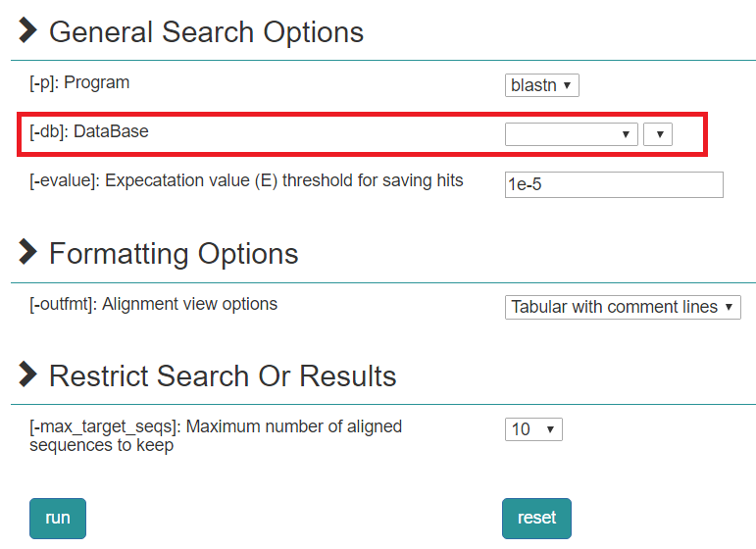Collapse the General Search Options chevron

[27, 30]
